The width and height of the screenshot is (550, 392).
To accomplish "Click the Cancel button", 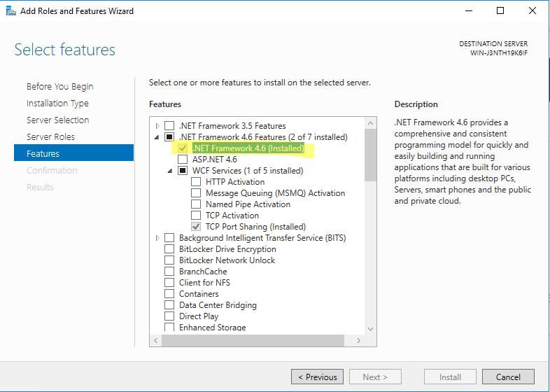I will tap(508, 377).
